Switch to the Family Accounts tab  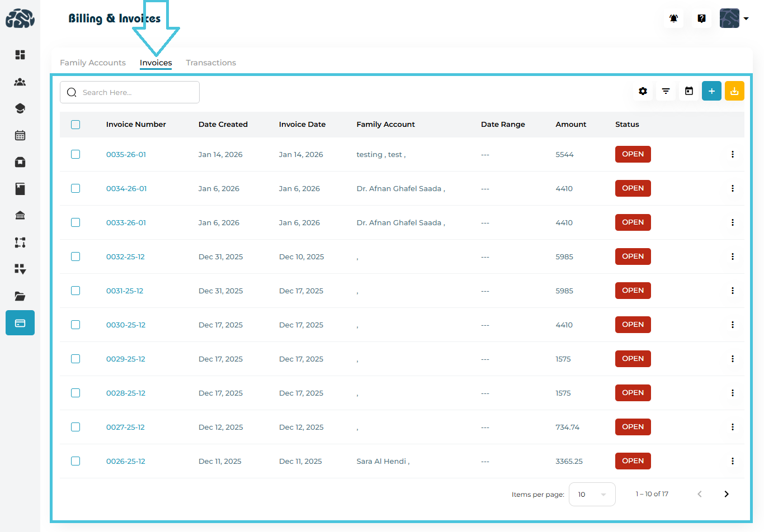[x=93, y=63]
